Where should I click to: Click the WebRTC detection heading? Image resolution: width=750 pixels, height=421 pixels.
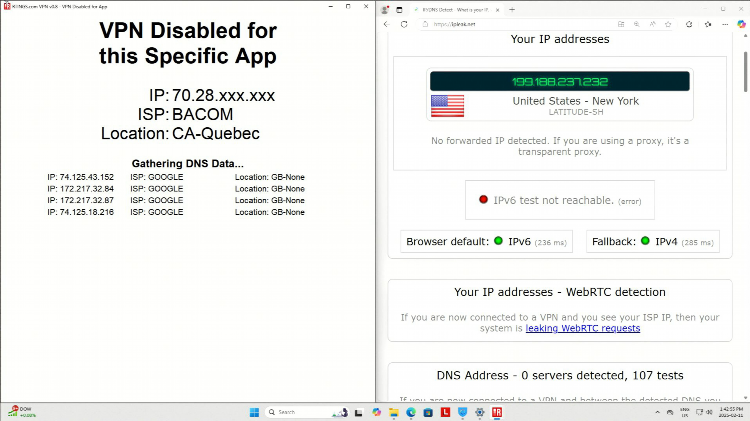(x=560, y=292)
